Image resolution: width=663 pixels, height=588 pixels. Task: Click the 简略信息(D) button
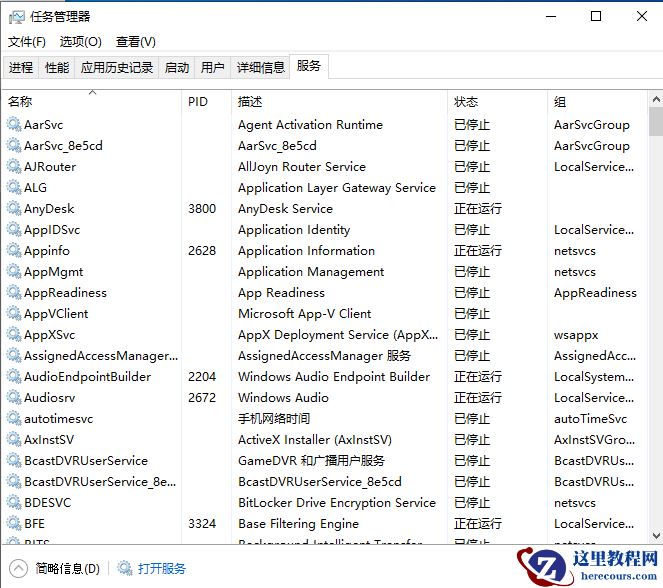tap(67, 569)
